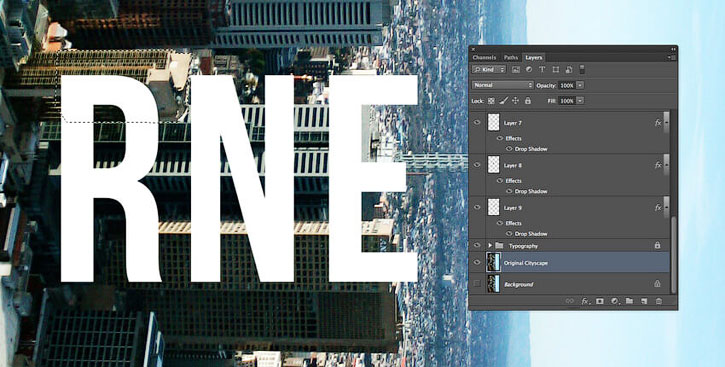Hide Layer 7 with its eye icon
This screenshot has height=367, width=725.
[477, 123]
